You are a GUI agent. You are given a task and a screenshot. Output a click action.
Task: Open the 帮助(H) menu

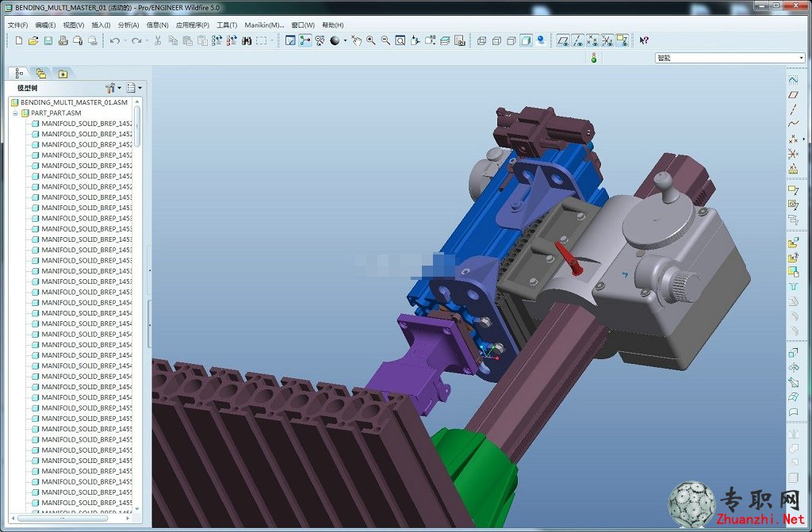[333, 25]
